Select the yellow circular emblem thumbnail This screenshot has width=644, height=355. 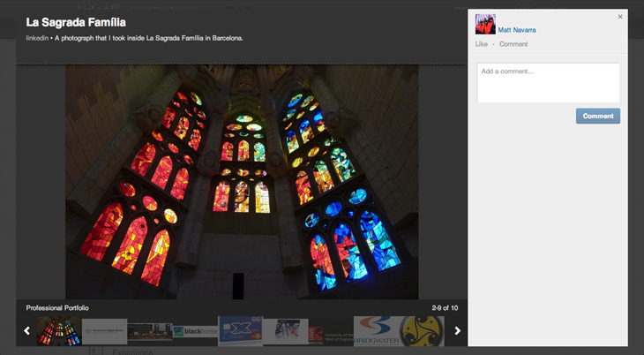(422, 331)
